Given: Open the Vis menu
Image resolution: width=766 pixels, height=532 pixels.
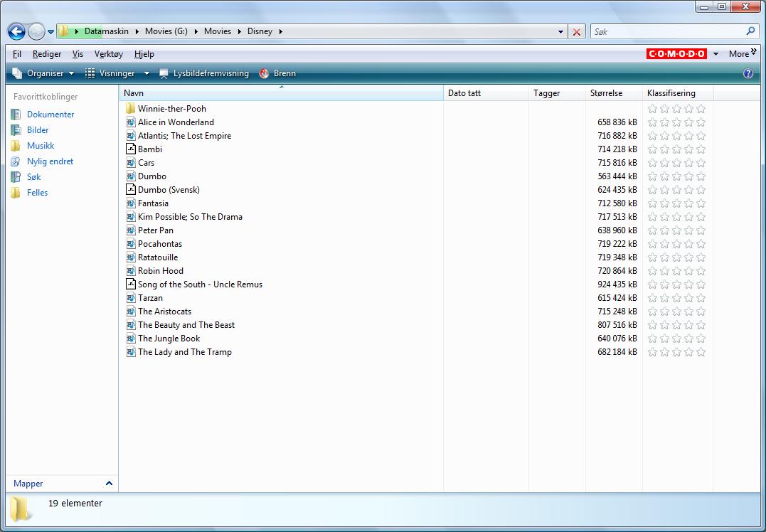Looking at the screenshot, I should (x=78, y=54).
